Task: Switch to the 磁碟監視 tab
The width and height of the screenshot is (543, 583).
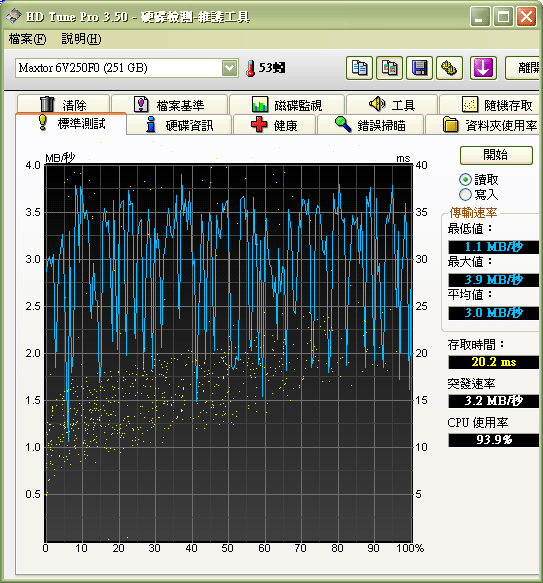Action: 287,105
